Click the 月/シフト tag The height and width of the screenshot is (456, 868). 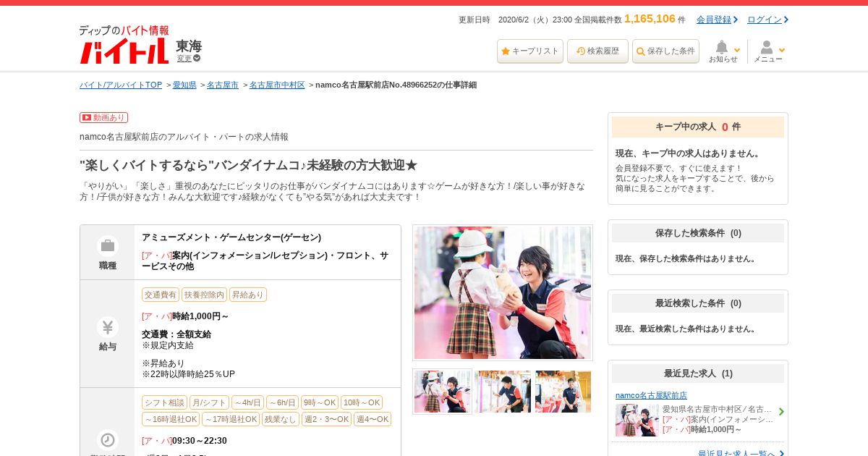coord(209,402)
